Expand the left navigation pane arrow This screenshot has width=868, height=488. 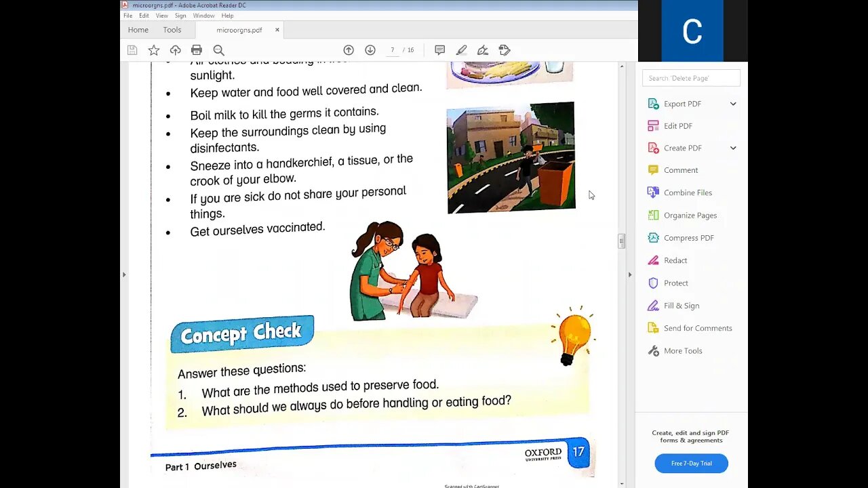(x=123, y=274)
